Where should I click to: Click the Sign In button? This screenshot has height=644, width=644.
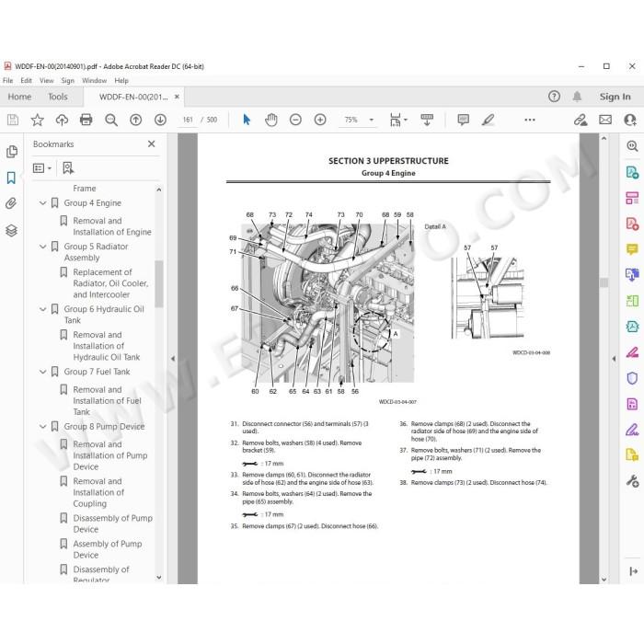click(x=615, y=97)
